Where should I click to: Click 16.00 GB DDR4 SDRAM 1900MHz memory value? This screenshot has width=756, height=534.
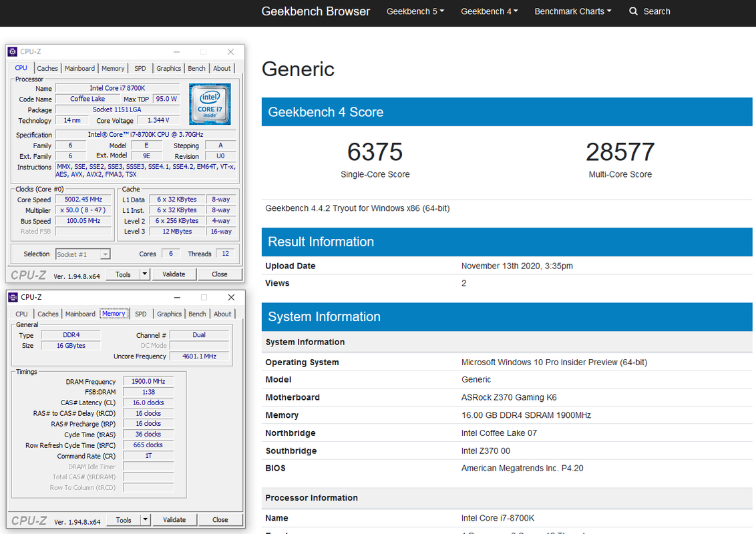526,415
